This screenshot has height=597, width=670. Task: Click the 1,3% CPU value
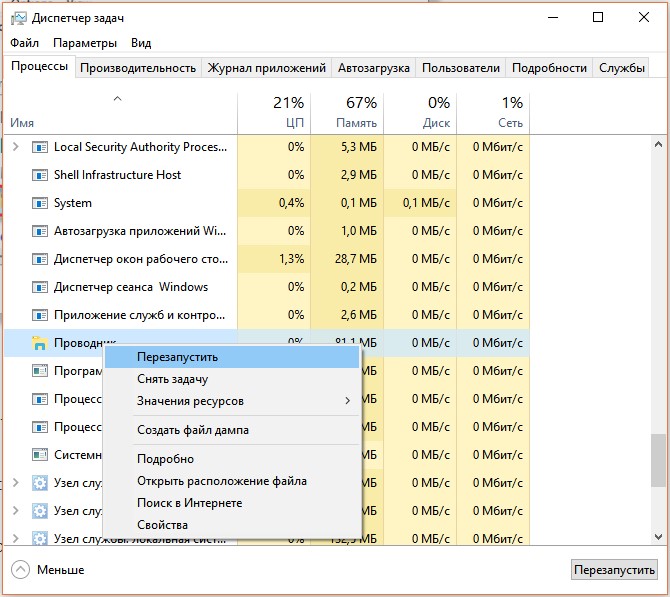click(291, 259)
